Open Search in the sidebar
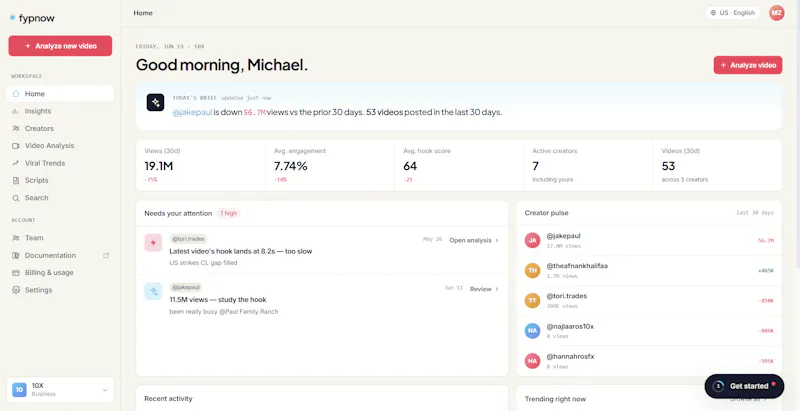800x411 pixels. click(x=60, y=198)
